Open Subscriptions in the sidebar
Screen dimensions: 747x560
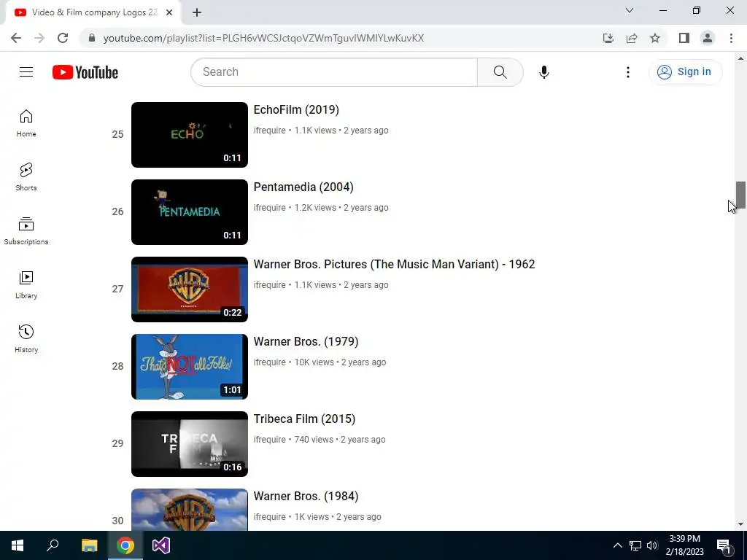click(x=26, y=231)
